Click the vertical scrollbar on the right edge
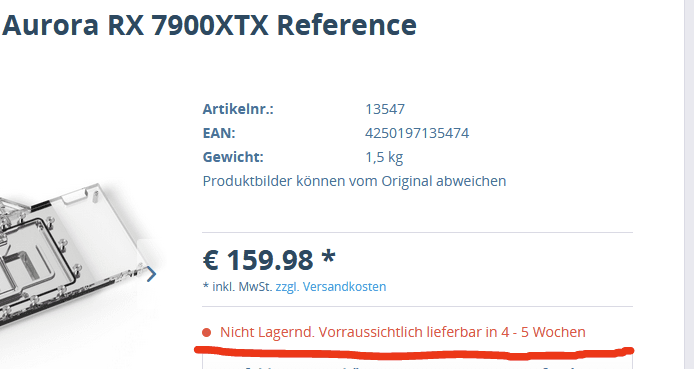The image size is (694, 369). click(x=689, y=184)
